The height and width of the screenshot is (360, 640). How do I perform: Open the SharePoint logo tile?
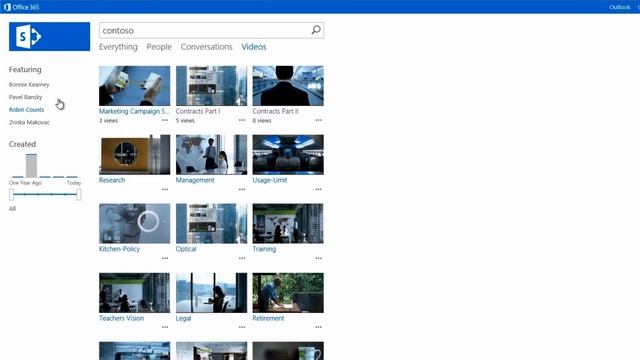click(x=49, y=37)
